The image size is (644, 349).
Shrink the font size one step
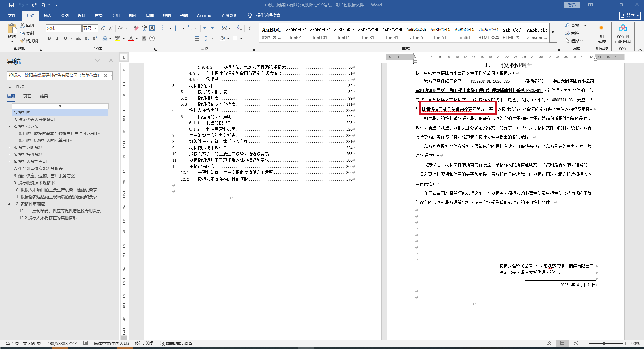point(111,28)
